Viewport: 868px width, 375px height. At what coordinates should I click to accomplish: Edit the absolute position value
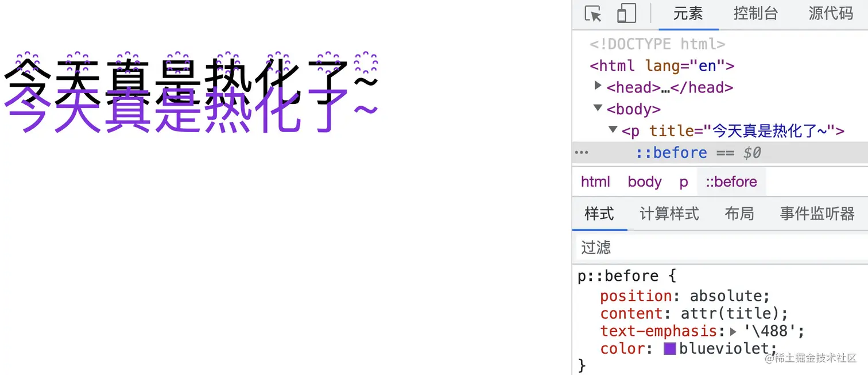pyautogui.click(x=726, y=296)
